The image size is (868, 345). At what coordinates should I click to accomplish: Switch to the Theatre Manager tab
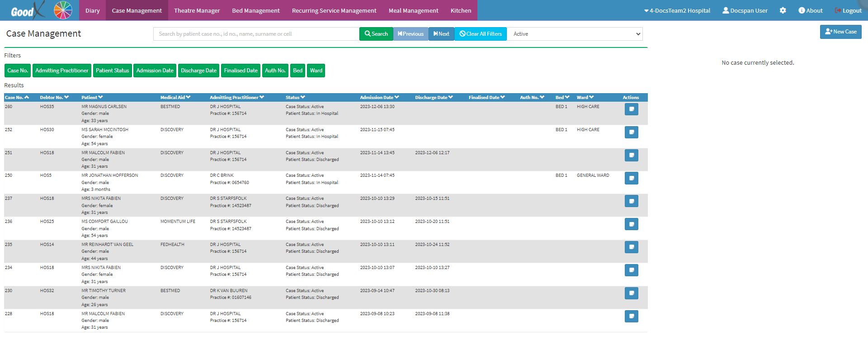pos(197,10)
